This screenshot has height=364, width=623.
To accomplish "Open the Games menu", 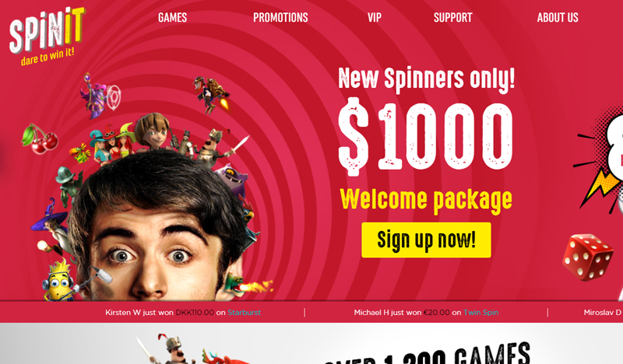I will point(172,17).
